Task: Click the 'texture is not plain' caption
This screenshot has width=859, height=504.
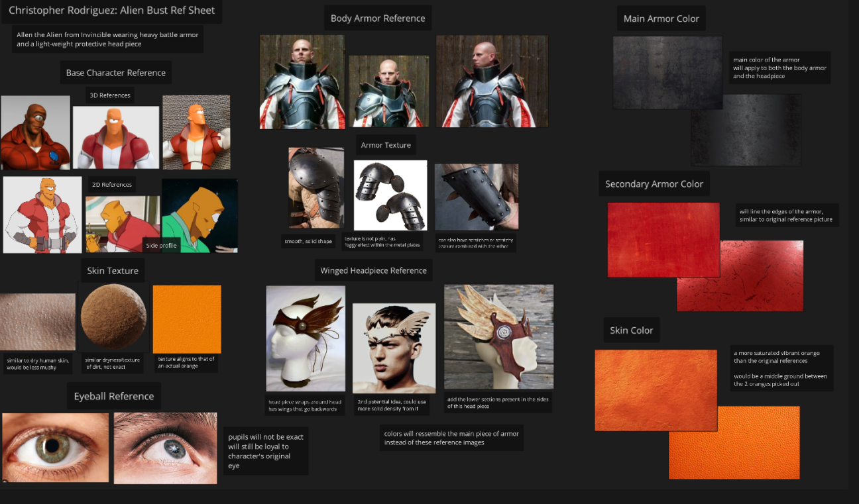Action: pyautogui.click(x=384, y=242)
